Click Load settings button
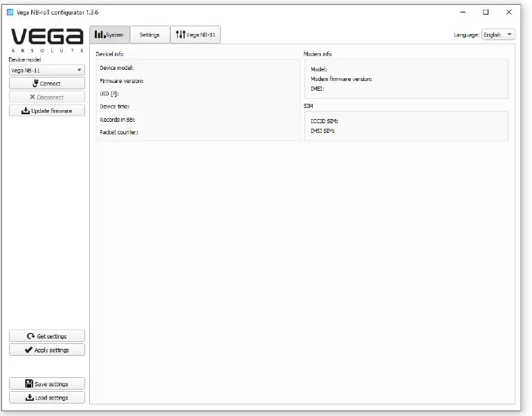The width and height of the screenshot is (532, 416). pos(47,397)
